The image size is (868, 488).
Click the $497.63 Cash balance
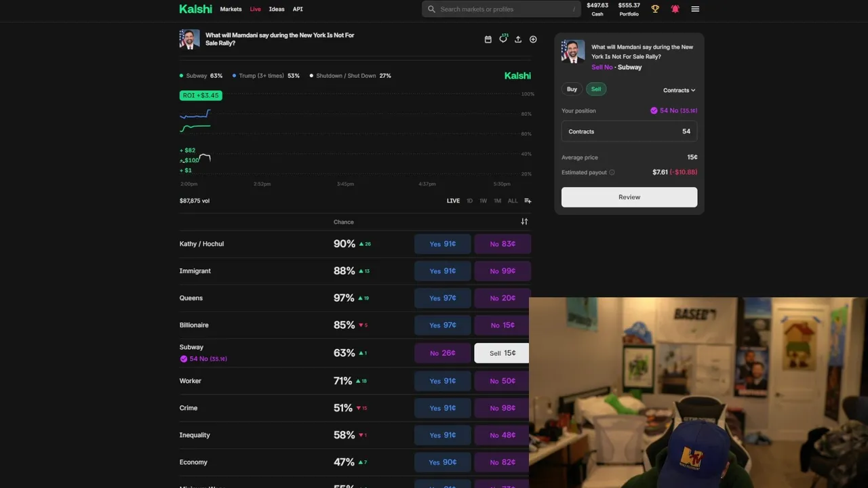(597, 9)
